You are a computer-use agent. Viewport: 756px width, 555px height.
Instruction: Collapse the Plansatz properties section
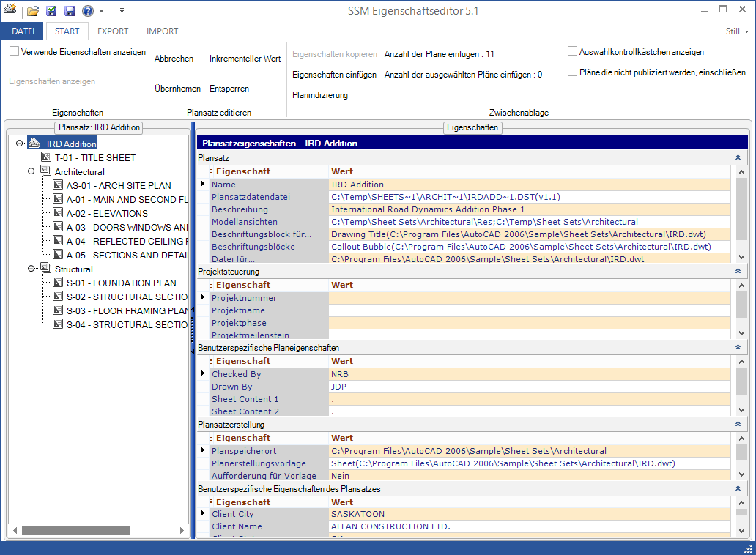pos(738,157)
